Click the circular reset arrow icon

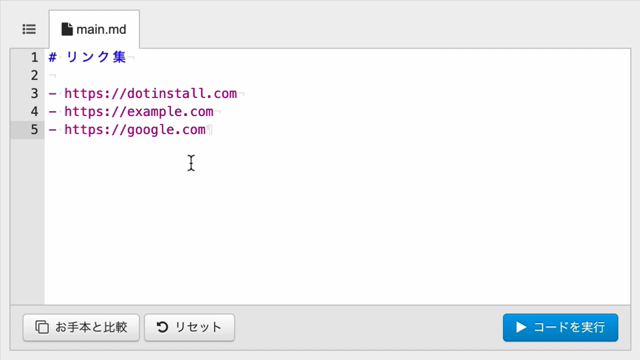click(162, 327)
